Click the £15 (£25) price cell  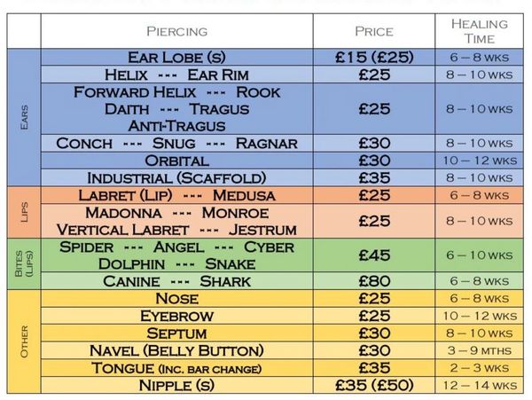pos(373,58)
